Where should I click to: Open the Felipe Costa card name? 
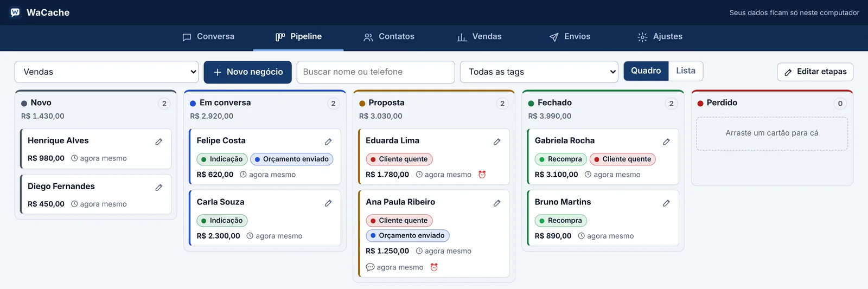tap(221, 141)
